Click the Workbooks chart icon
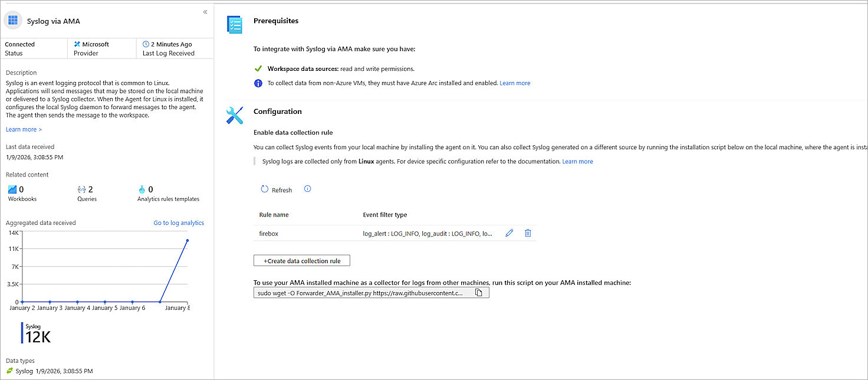868x380 pixels. click(x=12, y=189)
